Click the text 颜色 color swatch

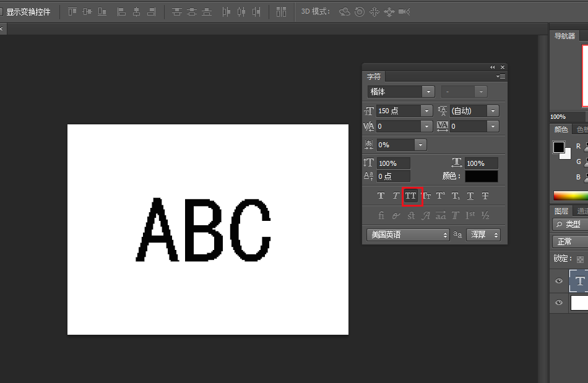coord(482,176)
